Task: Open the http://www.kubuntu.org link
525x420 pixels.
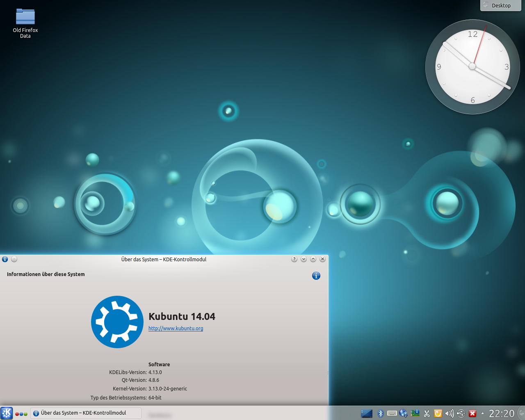Action: pos(176,328)
